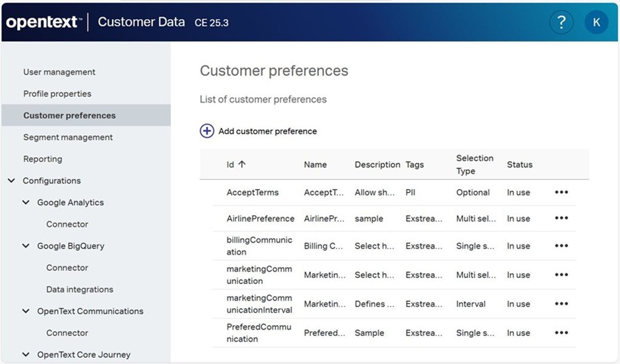The width and height of the screenshot is (620, 364).
Task: Click the plus icon to add customer preference
Action: (207, 131)
